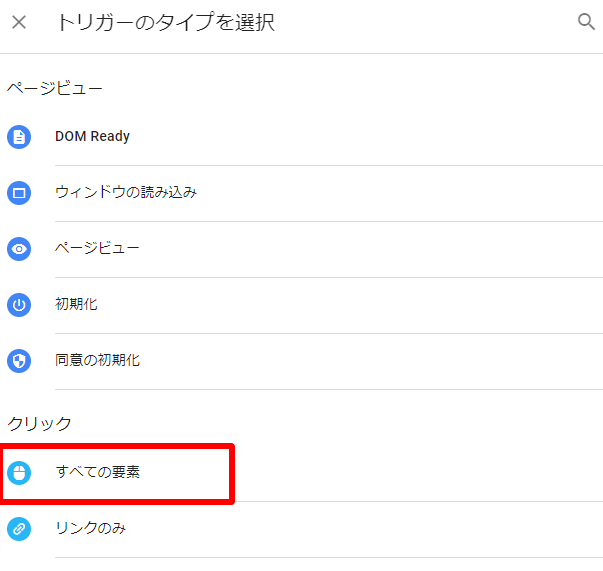The height and width of the screenshot is (571, 603).
Task: Open search with the magnifier icon
Action: point(587,22)
